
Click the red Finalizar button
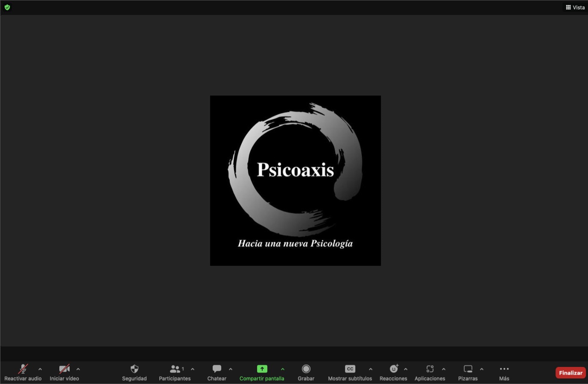pos(570,372)
